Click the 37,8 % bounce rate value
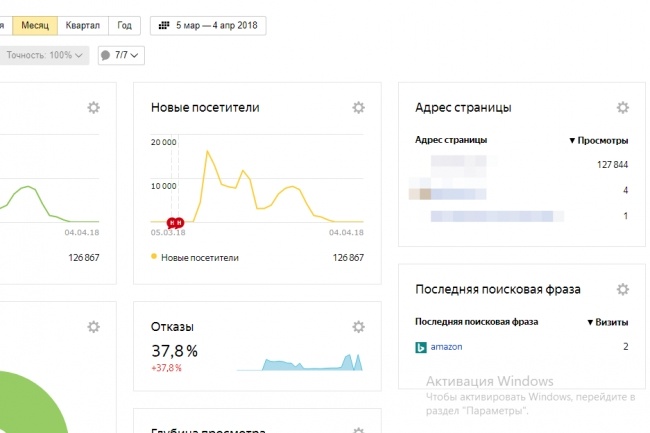Viewport: 650px width, 433px height. (175, 351)
